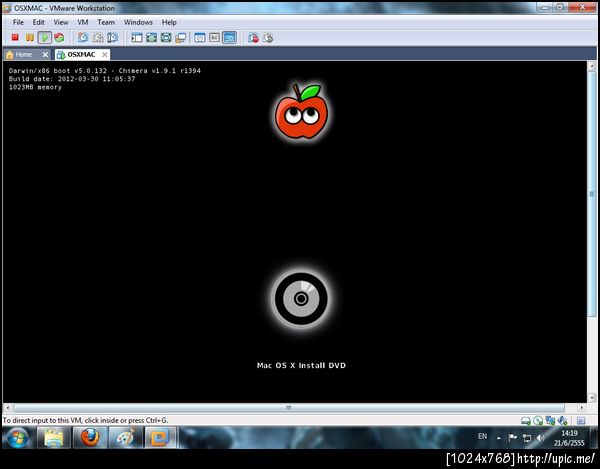Toggle the sidebar view icon
The image size is (600, 469).
point(137,37)
